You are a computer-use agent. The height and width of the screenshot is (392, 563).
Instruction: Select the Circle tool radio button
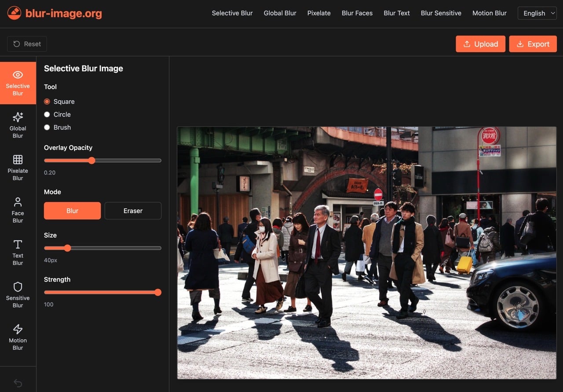click(x=47, y=114)
